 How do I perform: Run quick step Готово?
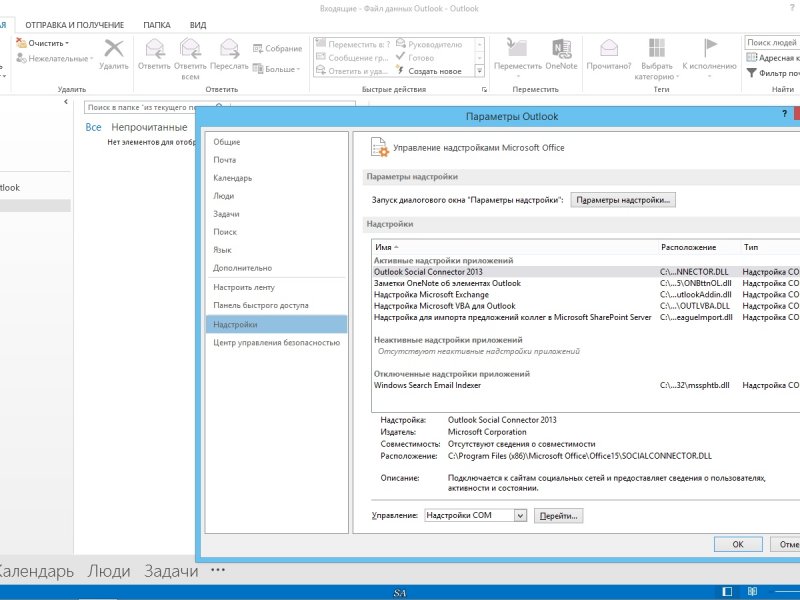415,58
